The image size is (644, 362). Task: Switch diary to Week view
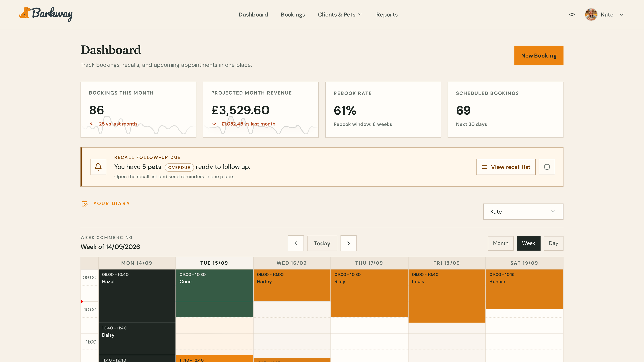pyautogui.click(x=528, y=243)
